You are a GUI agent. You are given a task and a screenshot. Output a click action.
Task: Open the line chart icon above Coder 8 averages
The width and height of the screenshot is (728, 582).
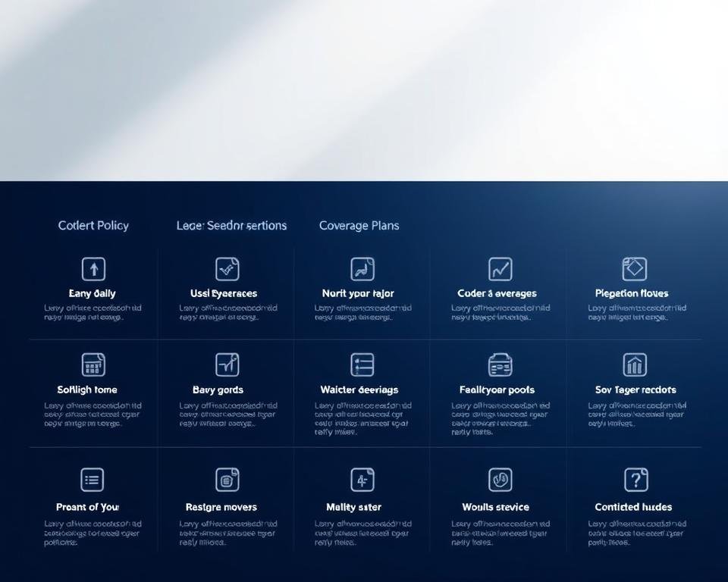[500, 269]
